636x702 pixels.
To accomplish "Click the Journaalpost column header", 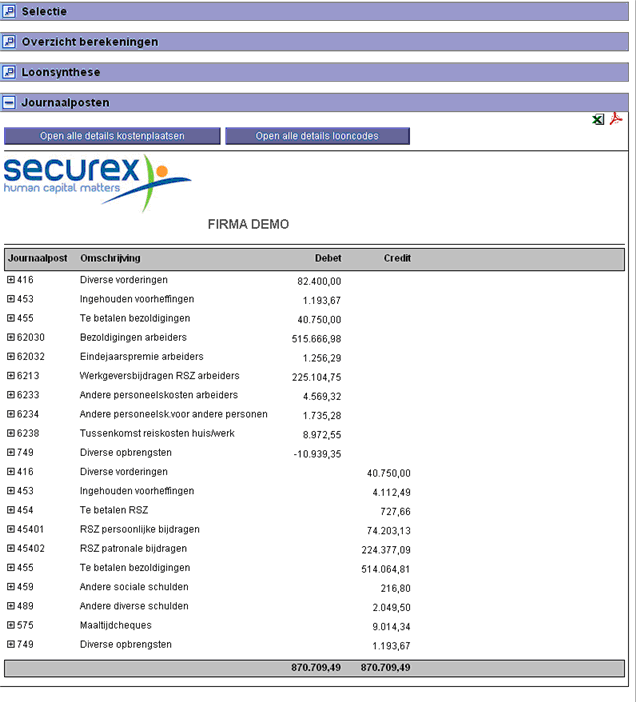I will 38,258.
